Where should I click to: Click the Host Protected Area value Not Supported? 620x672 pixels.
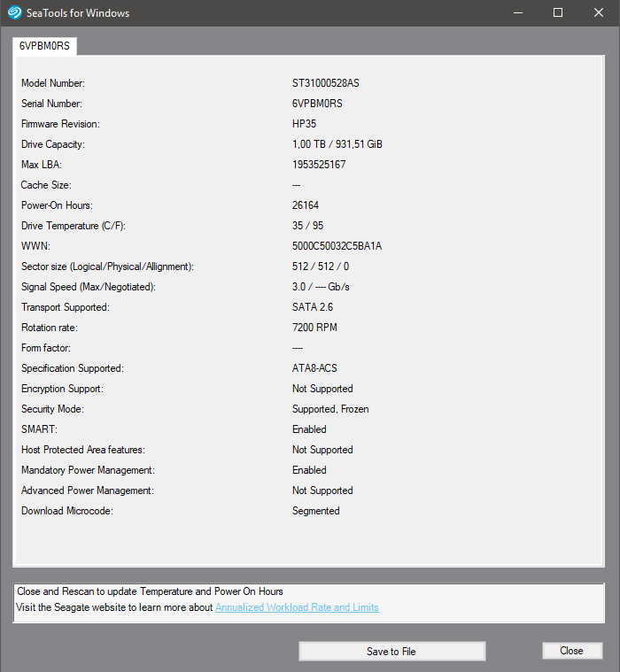coord(322,450)
